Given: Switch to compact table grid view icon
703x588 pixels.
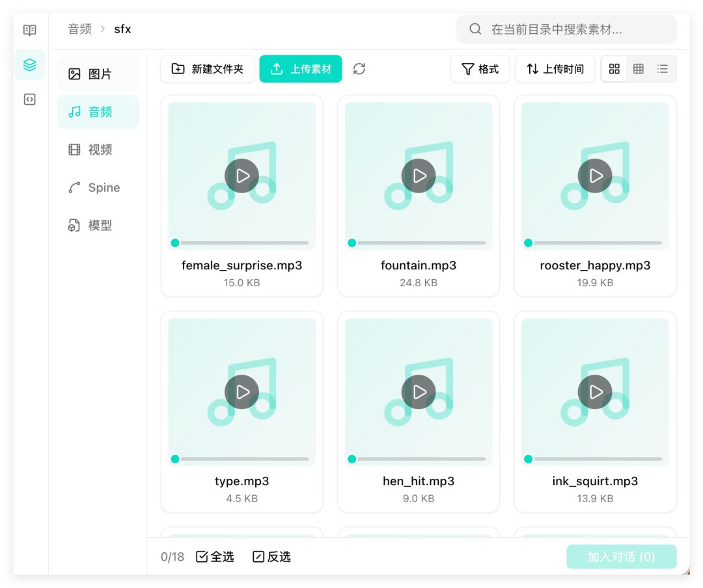Looking at the screenshot, I should (x=639, y=68).
